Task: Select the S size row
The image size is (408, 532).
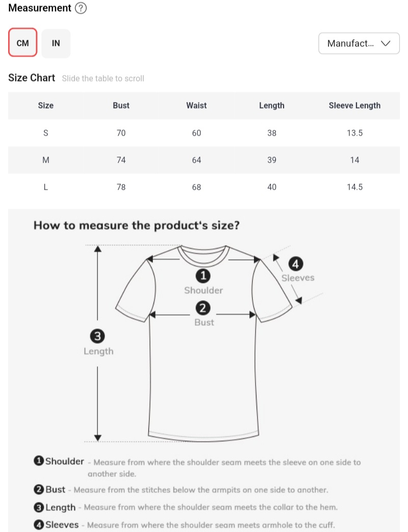Action: pos(46,133)
